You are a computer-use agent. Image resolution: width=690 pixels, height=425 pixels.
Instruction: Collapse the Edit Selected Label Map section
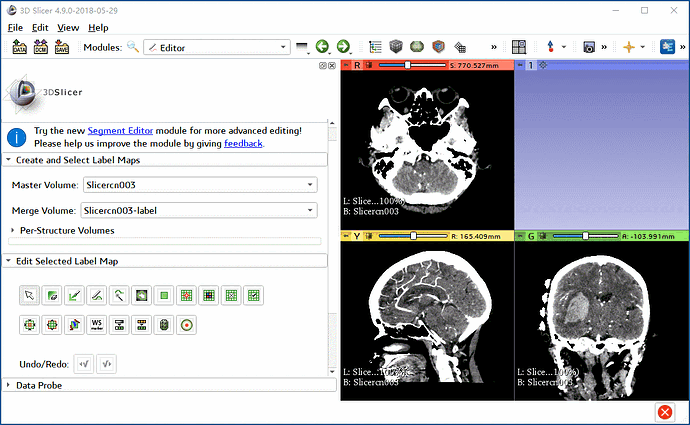coord(165,261)
